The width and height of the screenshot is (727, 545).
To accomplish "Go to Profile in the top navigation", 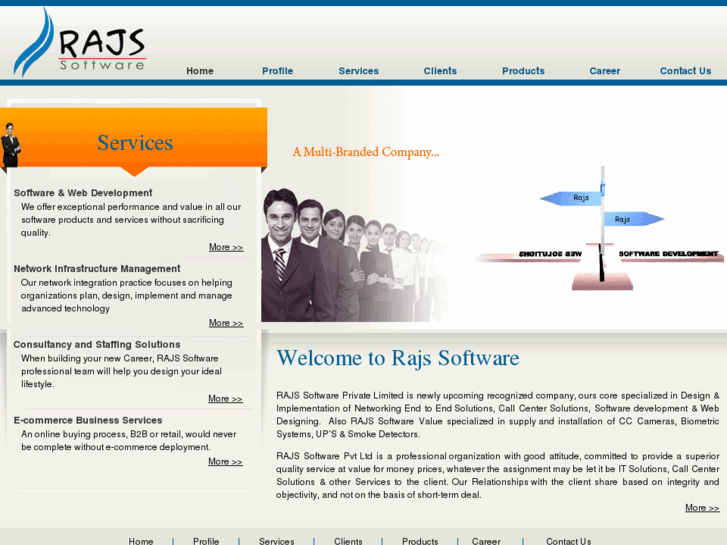I will [x=277, y=71].
